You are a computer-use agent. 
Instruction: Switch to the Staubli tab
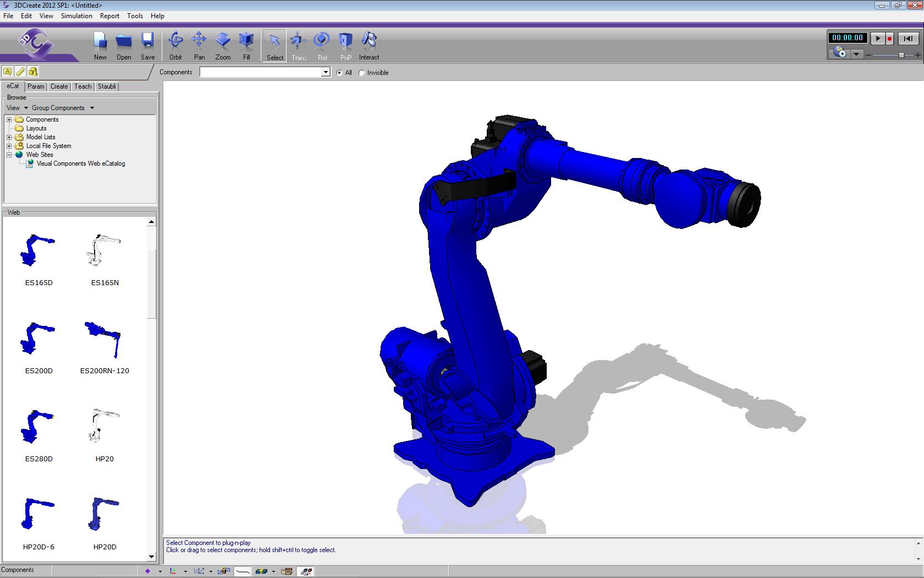[107, 86]
